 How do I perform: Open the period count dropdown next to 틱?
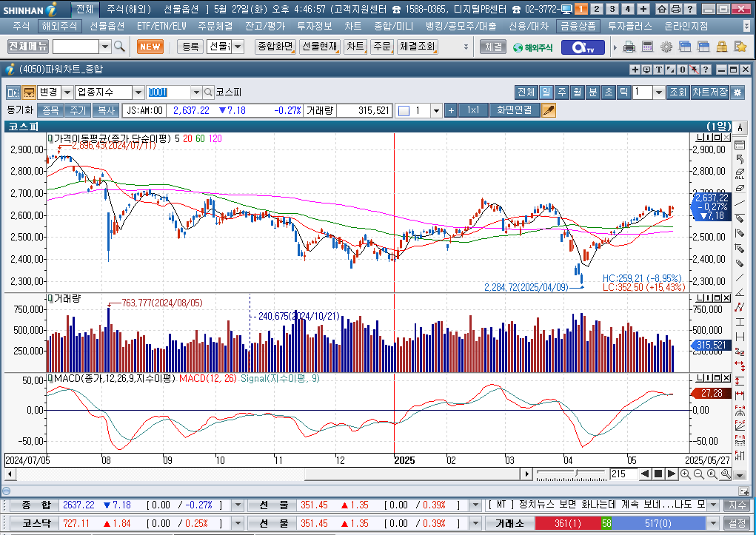coord(658,92)
